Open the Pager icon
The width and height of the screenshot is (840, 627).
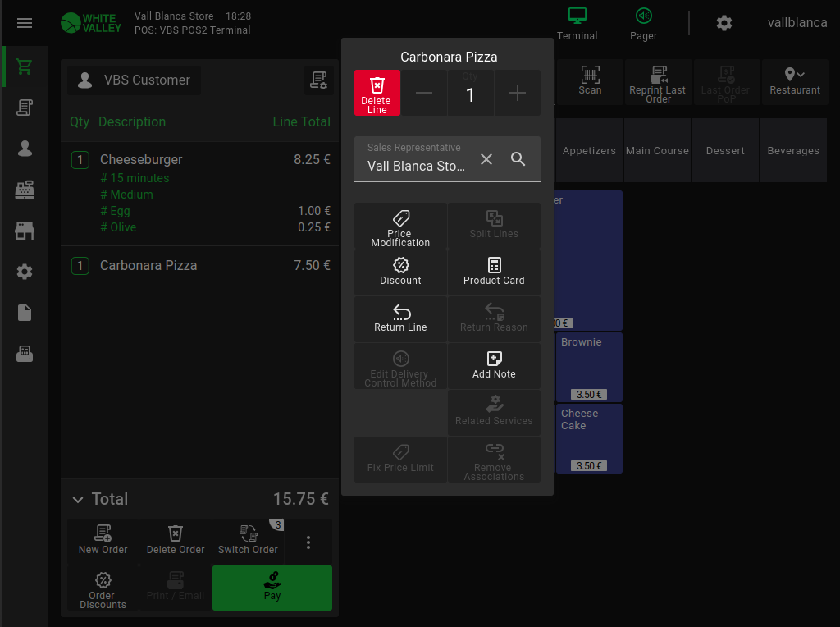(643, 24)
